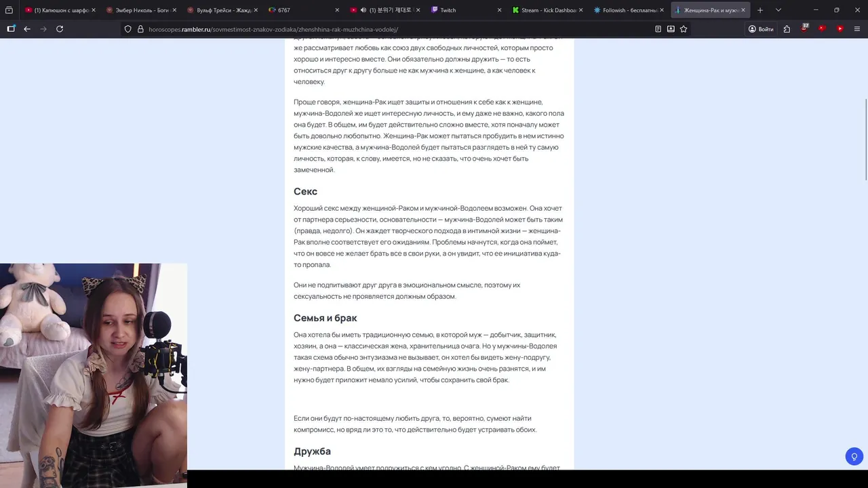Image resolution: width=868 pixels, height=488 pixels.
Task: Click the save to Pocket icon
Action: 671,29
